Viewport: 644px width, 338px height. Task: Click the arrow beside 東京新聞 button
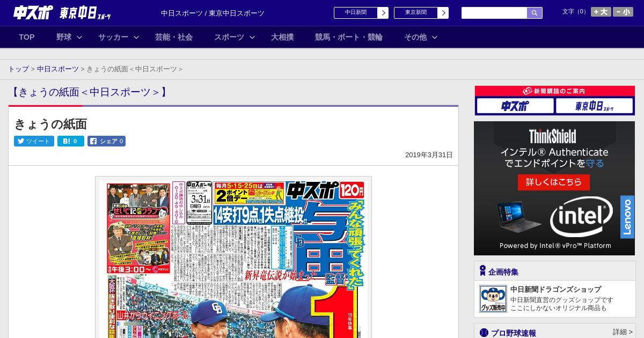pyautogui.click(x=443, y=13)
